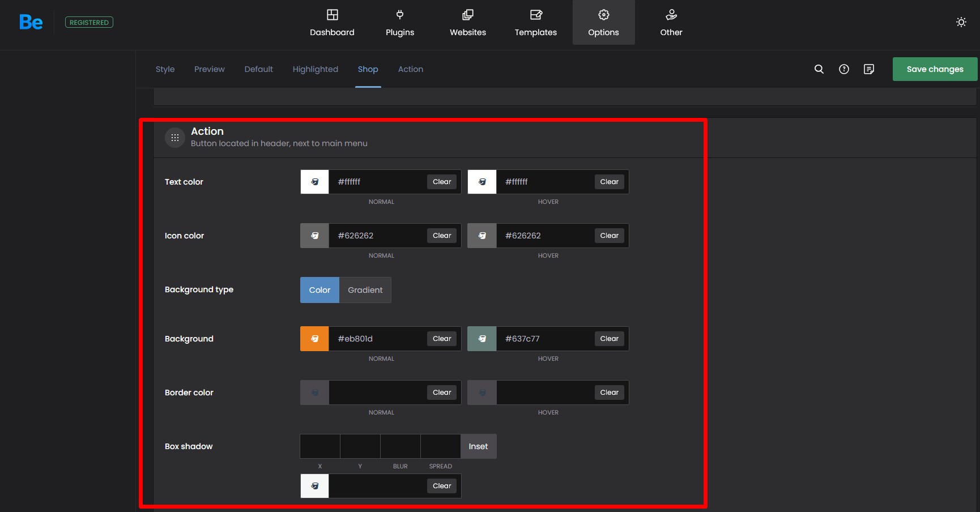
Task: Click the Be logo
Action: click(31, 22)
